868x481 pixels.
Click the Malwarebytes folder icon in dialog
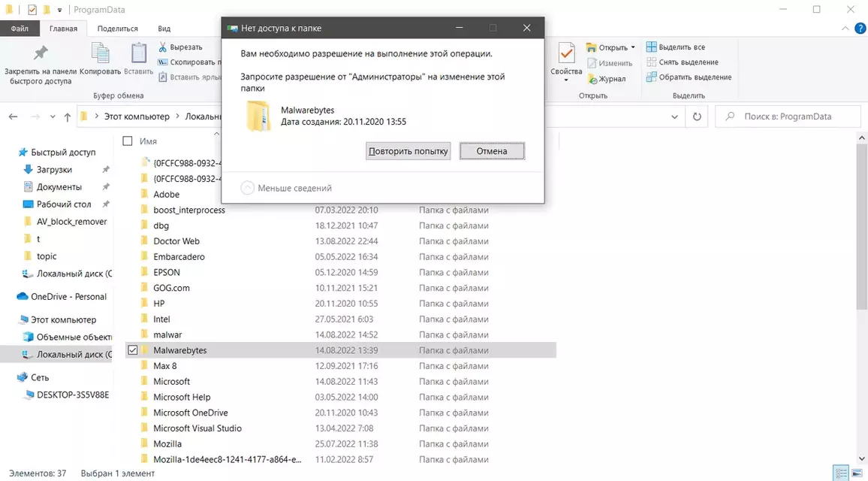point(258,116)
